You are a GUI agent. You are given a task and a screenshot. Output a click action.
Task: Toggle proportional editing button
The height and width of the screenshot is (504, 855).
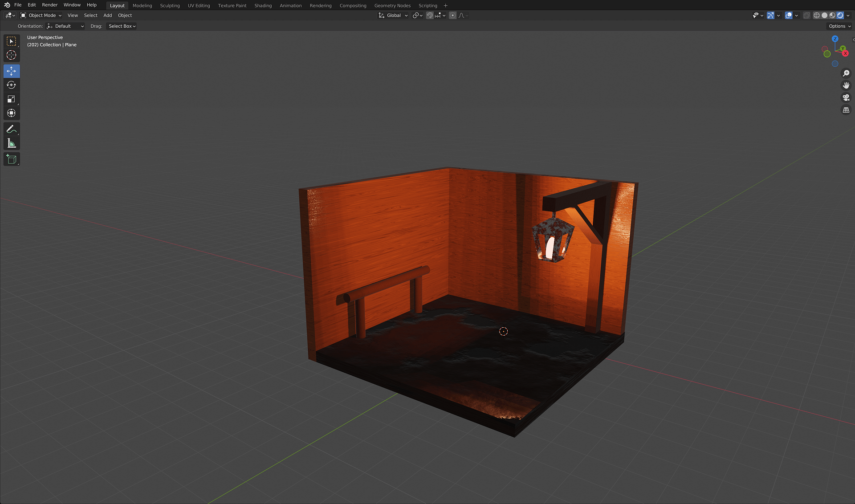452,15
